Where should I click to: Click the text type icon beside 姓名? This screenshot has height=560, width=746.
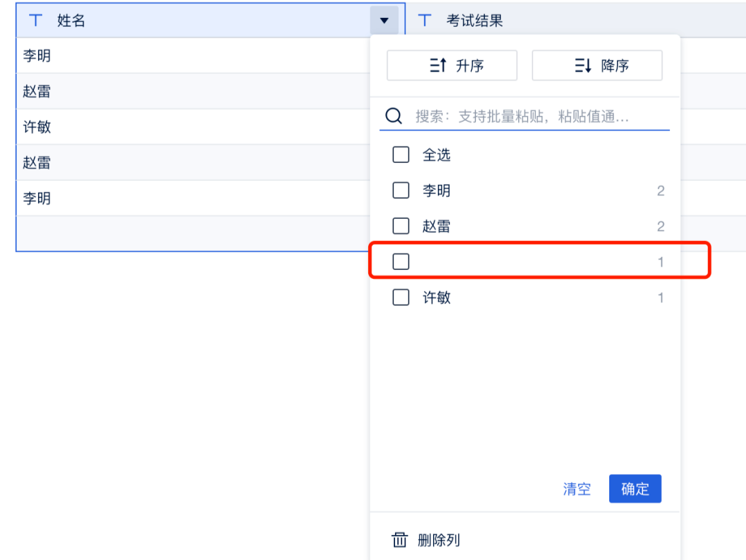[36, 21]
